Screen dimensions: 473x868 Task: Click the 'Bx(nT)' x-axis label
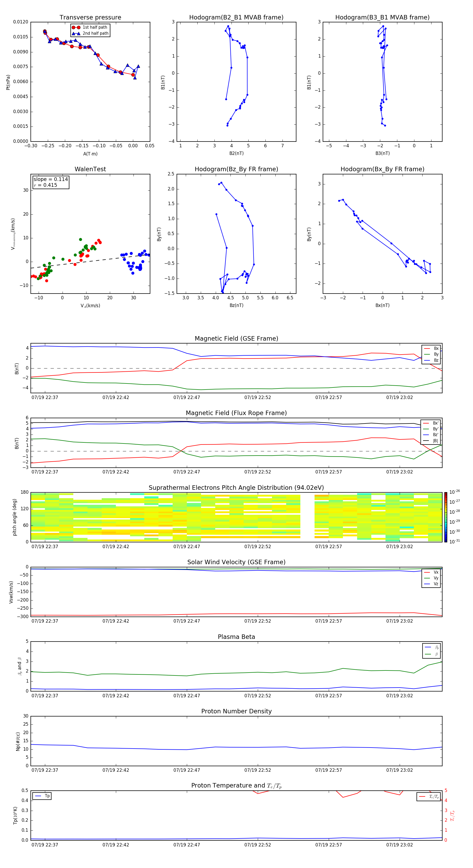(382, 305)
